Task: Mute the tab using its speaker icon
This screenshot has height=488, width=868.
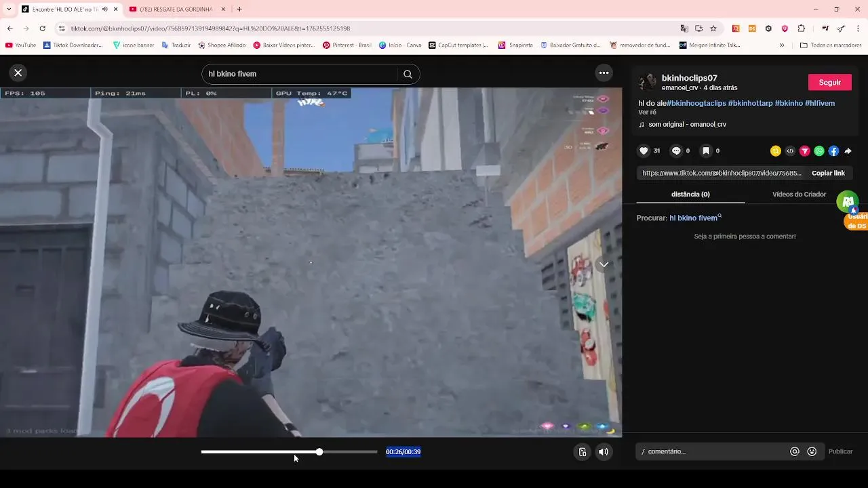Action: coord(104,9)
